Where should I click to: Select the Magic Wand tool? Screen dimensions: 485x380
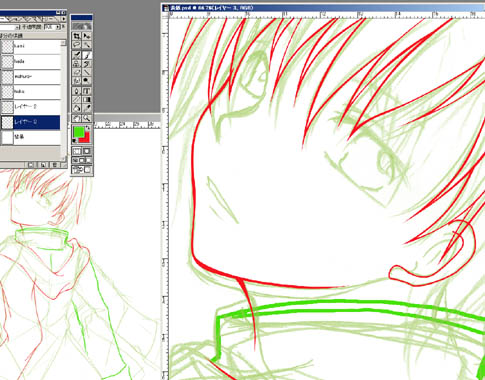(87, 45)
